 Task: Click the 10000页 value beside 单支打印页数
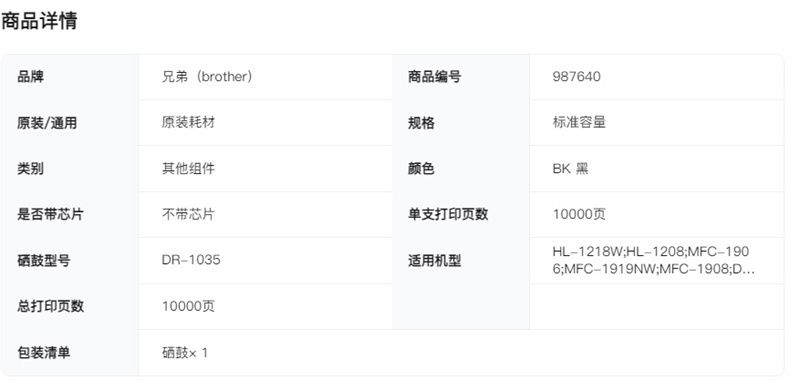click(579, 214)
